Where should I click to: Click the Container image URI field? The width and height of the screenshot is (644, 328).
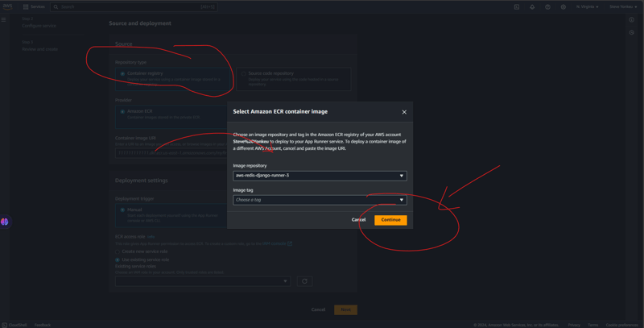point(171,153)
